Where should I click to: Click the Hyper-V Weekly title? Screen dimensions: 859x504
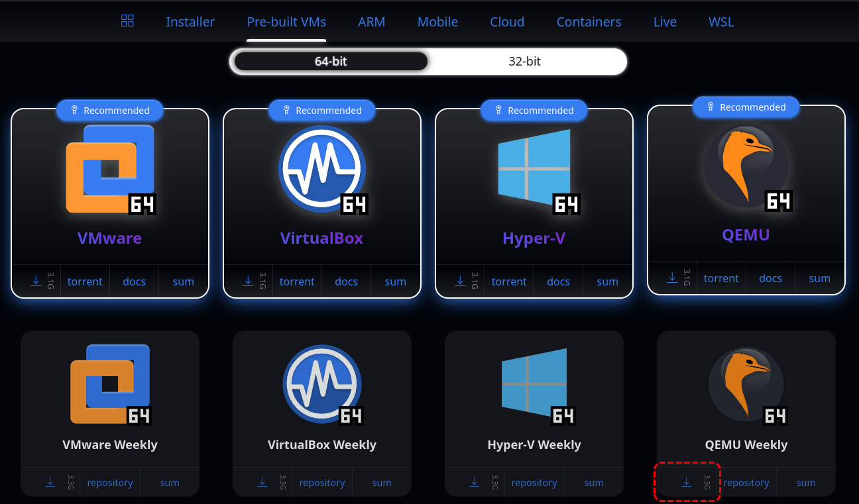(534, 444)
